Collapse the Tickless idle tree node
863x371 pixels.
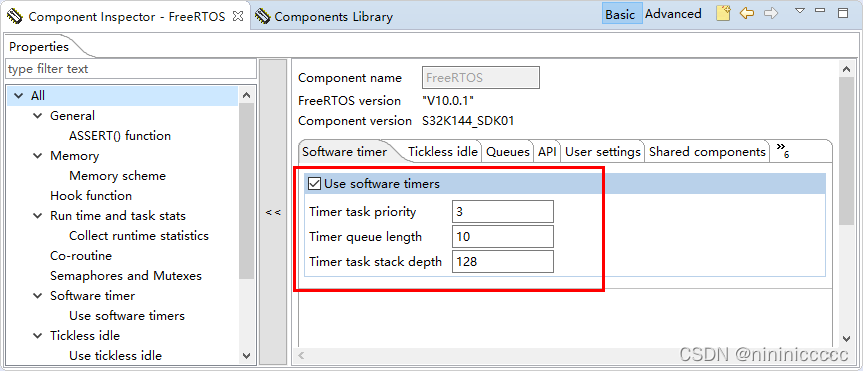(x=37, y=335)
